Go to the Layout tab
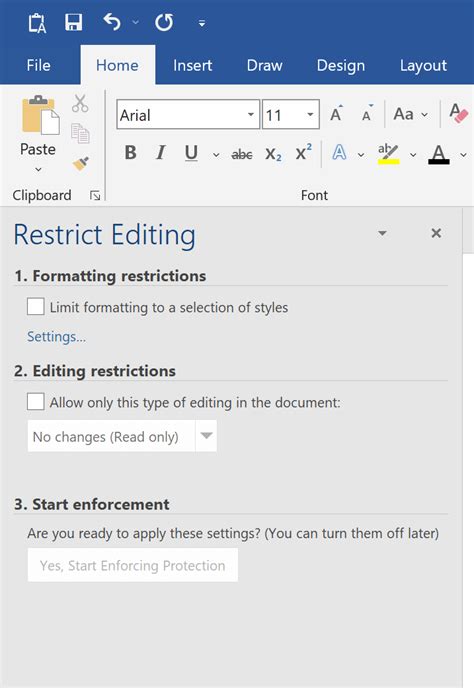 (423, 66)
